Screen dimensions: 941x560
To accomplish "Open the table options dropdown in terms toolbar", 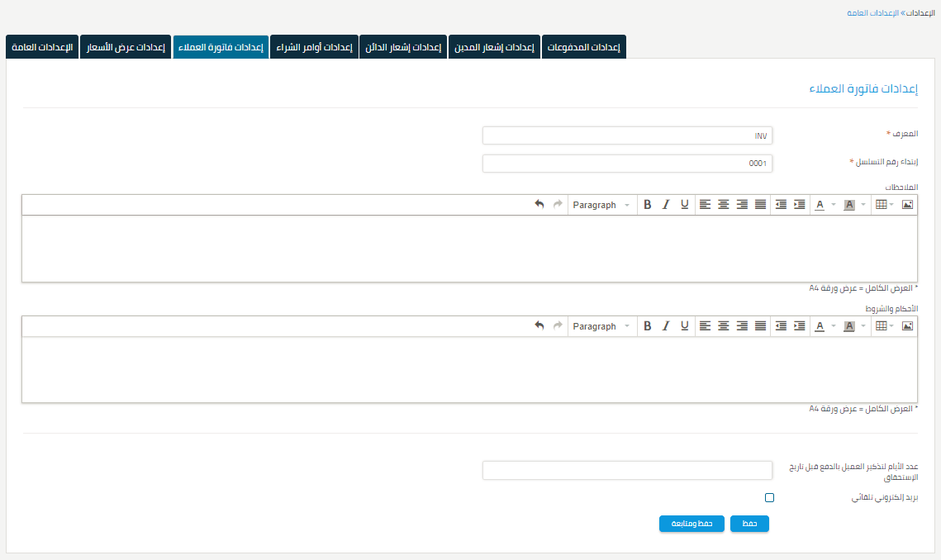I will pyautogui.click(x=891, y=325).
